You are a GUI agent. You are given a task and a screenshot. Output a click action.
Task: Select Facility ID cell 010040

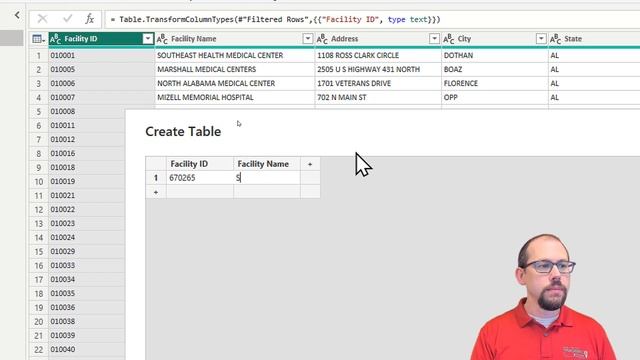[x=87, y=349]
